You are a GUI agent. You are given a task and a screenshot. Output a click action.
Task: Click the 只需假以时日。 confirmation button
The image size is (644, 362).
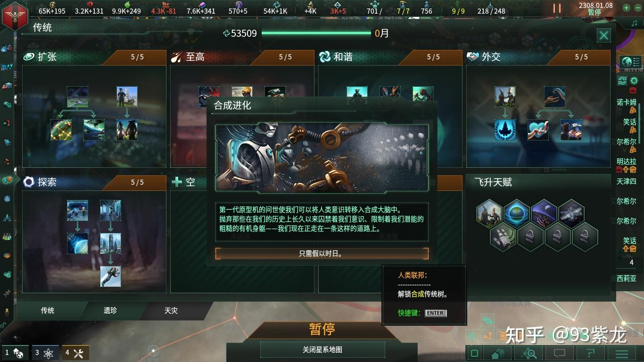322,254
